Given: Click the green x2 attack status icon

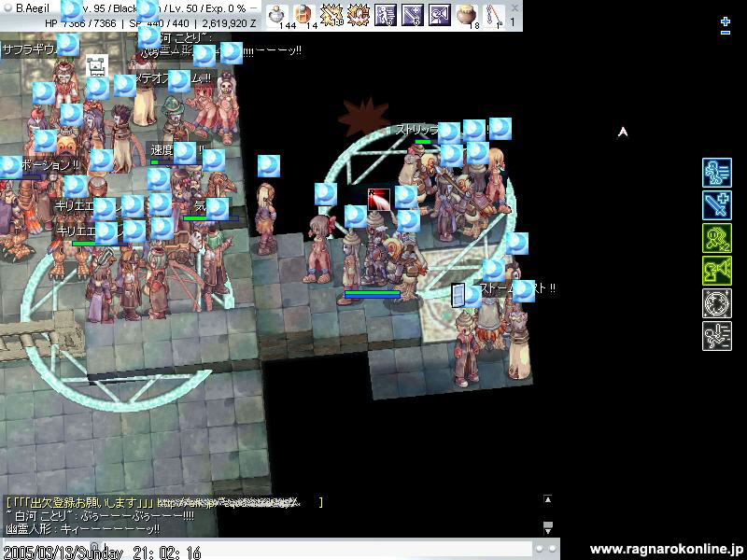Looking at the screenshot, I should 717,238.
